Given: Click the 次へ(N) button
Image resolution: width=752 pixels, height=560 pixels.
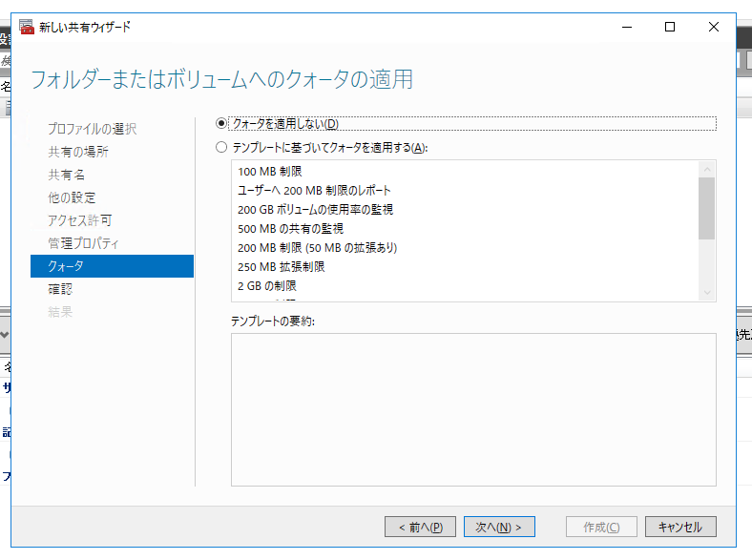Looking at the screenshot, I should 499,527.
